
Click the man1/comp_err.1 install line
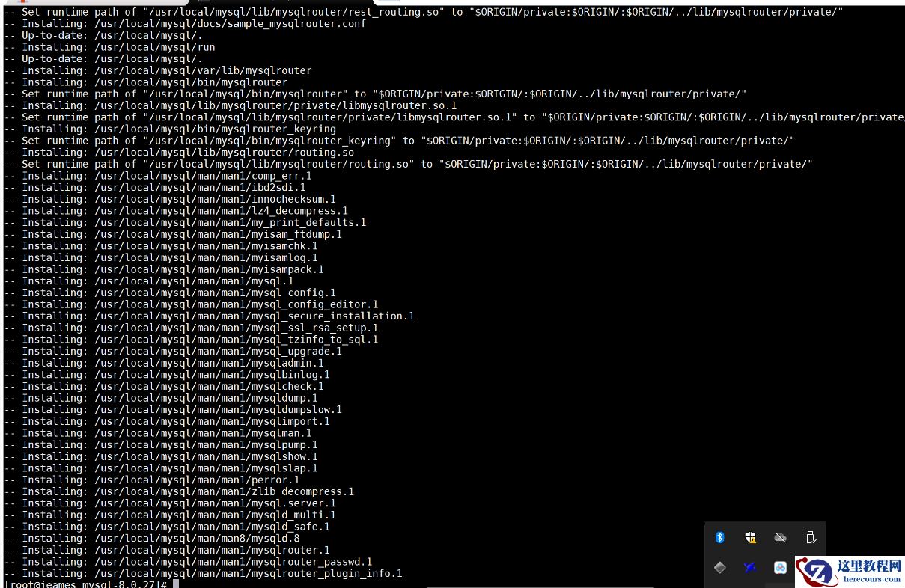tap(158, 176)
